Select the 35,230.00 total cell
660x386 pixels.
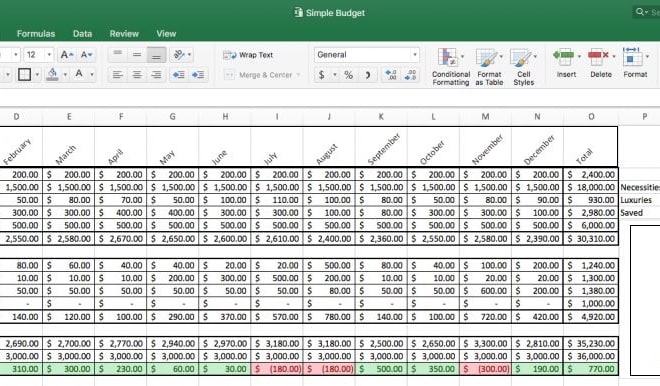pos(591,343)
